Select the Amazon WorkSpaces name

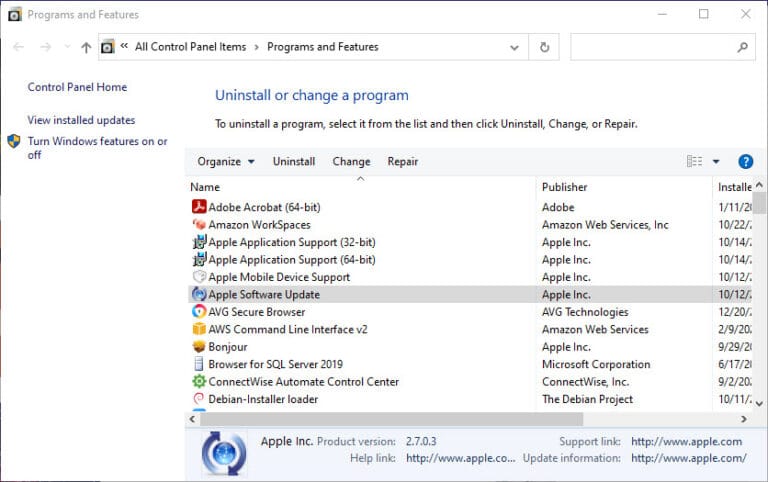point(259,224)
